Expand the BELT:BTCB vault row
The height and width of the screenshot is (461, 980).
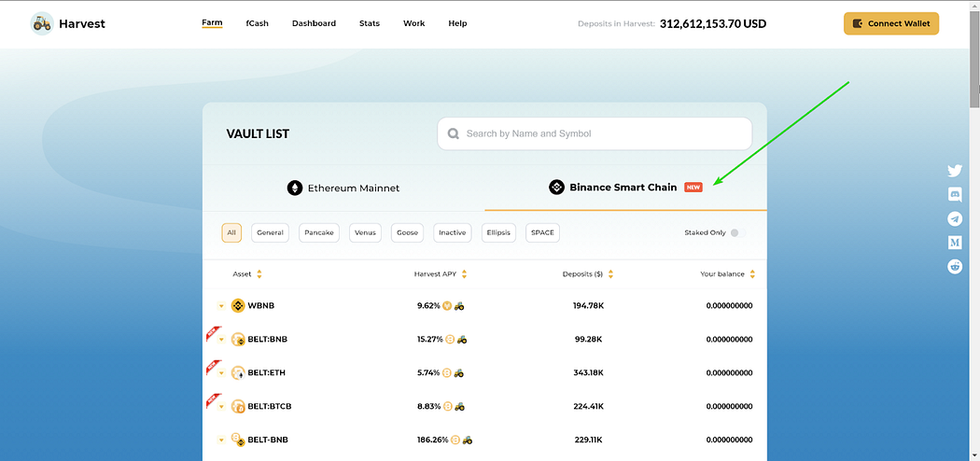click(220, 407)
